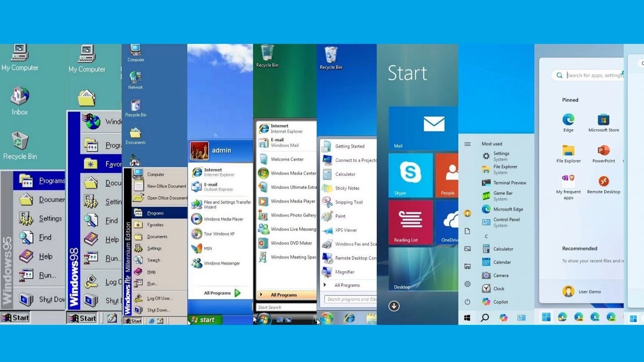The image size is (644, 362).
Task: Open Mail tile on Windows 8 Start
Action: [423, 129]
